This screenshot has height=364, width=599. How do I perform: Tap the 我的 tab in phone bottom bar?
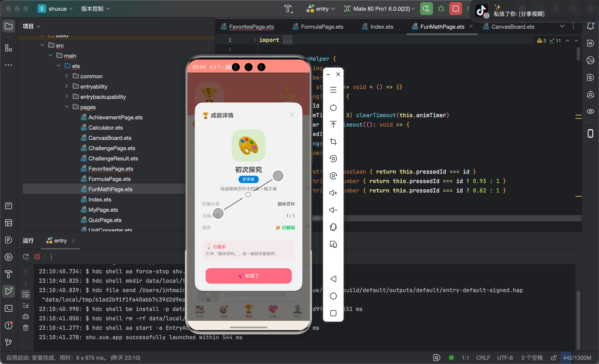[297, 311]
